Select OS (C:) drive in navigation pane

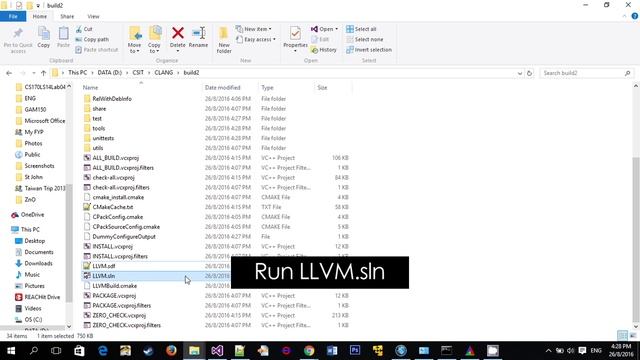[33, 320]
